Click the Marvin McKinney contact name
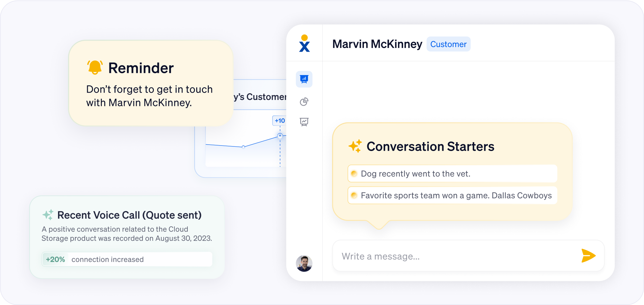Image resolution: width=644 pixels, height=305 pixels. click(377, 44)
